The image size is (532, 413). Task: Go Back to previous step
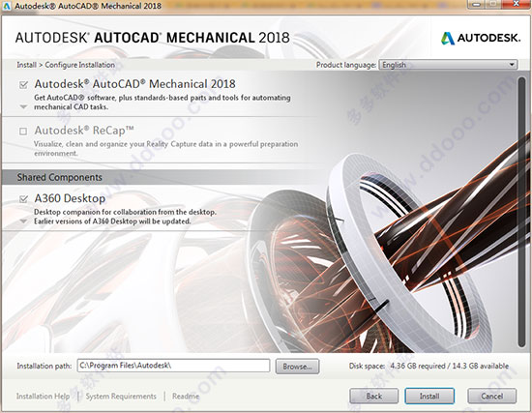click(x=374, y=396)
